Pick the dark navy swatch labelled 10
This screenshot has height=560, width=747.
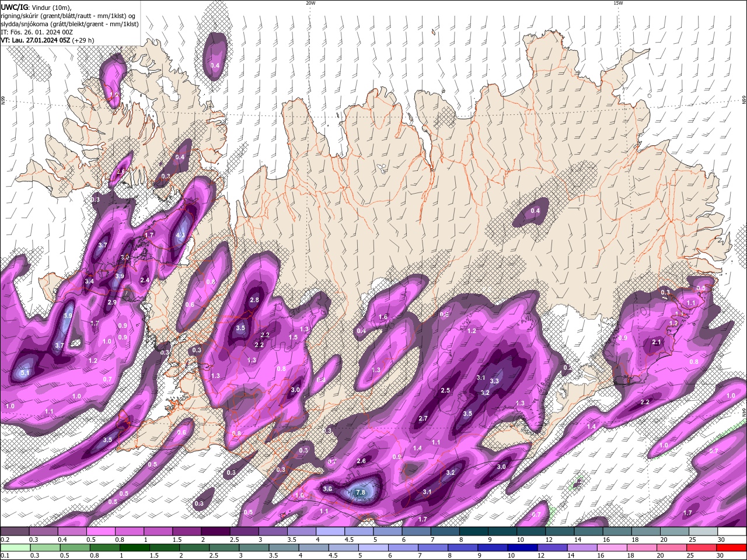[x=521, y=548]
